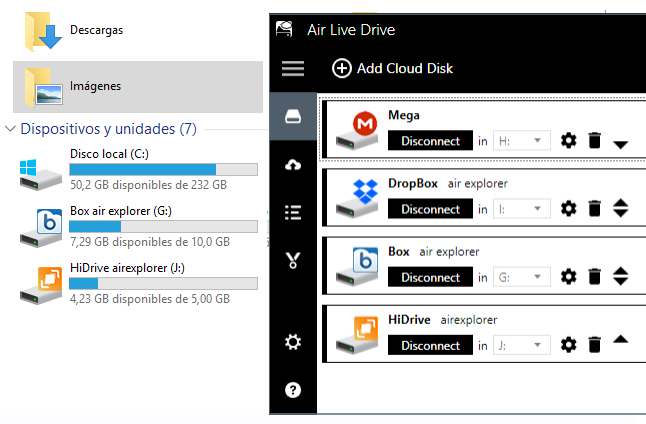Open settings gear for the DropBox disk
This screenshot has width=646, height=424.
pyautogui.click(x=569, y=208)
